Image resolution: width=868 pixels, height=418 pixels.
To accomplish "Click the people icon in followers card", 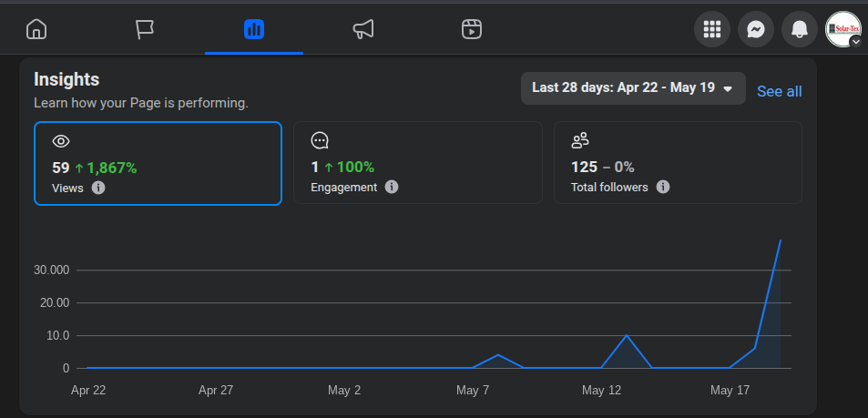I will (580, 140).
